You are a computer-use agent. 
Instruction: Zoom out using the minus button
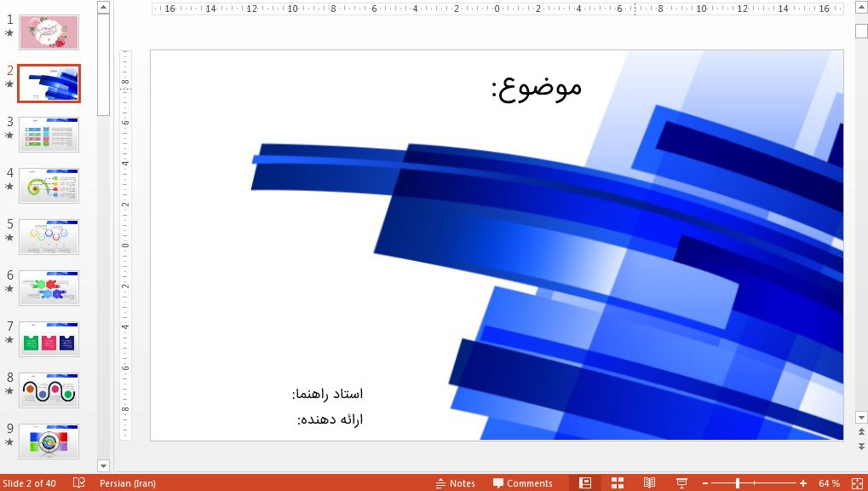[x=704, y=482]
